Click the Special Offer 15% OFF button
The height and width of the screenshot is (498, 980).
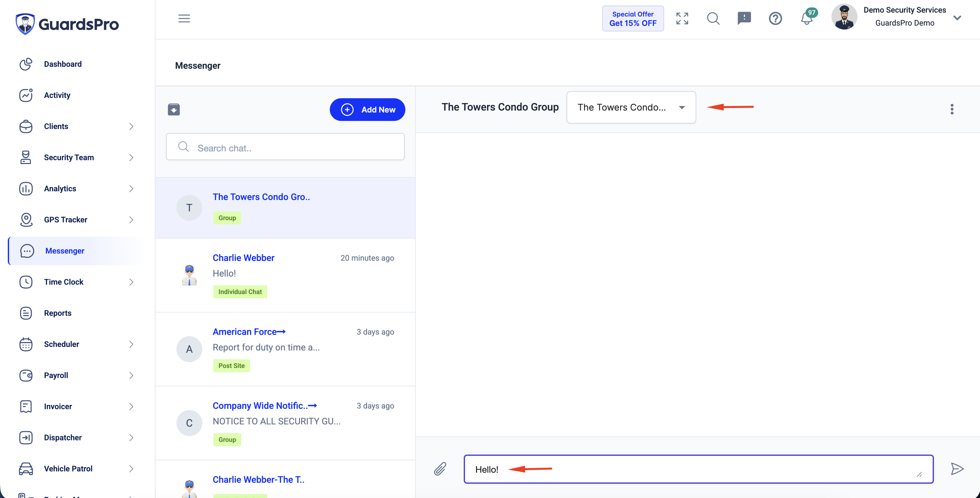[x=633, y=18]
